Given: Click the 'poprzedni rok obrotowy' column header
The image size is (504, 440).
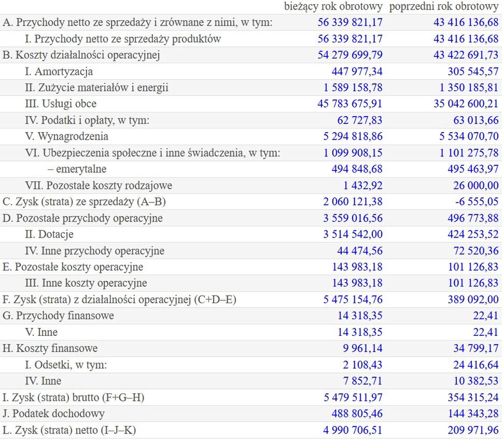Looking at the screenshot, I should (443, 6).
